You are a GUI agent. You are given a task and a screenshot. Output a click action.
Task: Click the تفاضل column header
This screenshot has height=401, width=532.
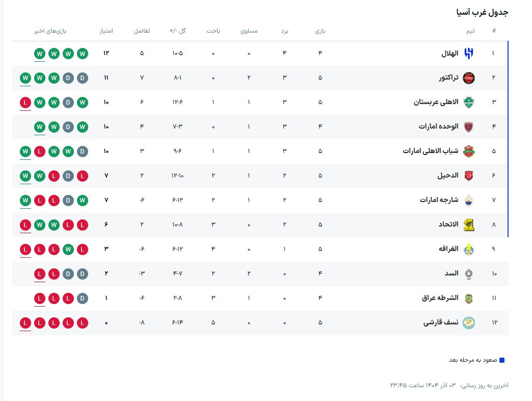pos(142,31)
